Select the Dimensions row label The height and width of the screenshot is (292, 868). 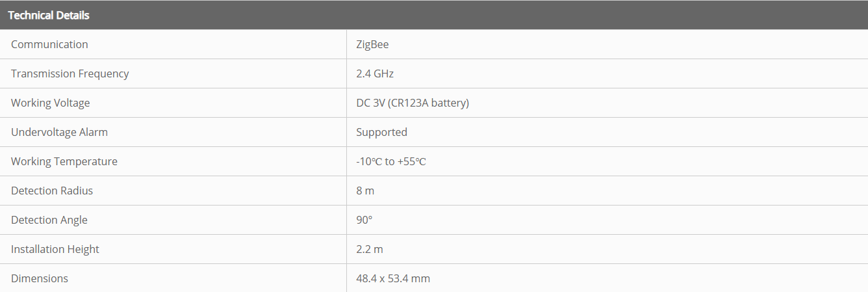click(x=40, y=278)
